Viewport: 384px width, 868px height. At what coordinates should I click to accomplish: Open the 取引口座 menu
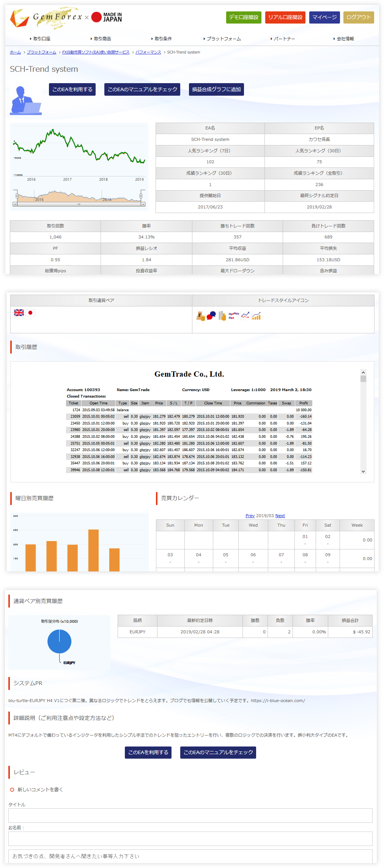[40, 39]
